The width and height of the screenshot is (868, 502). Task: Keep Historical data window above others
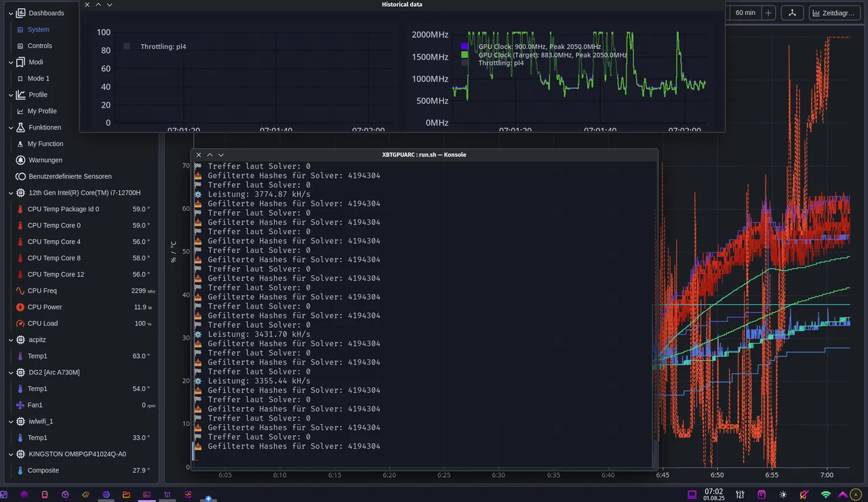point(98,4)
